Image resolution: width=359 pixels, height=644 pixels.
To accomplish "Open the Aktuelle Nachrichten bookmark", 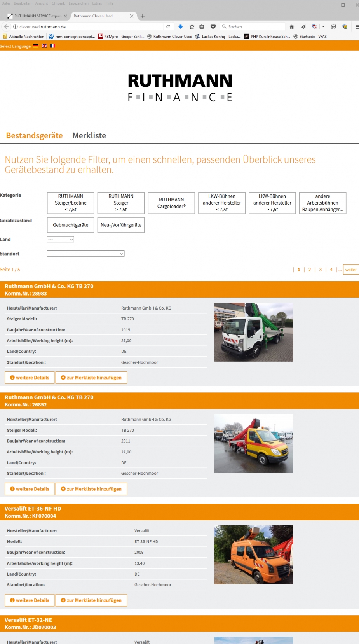I will (24, 36).
